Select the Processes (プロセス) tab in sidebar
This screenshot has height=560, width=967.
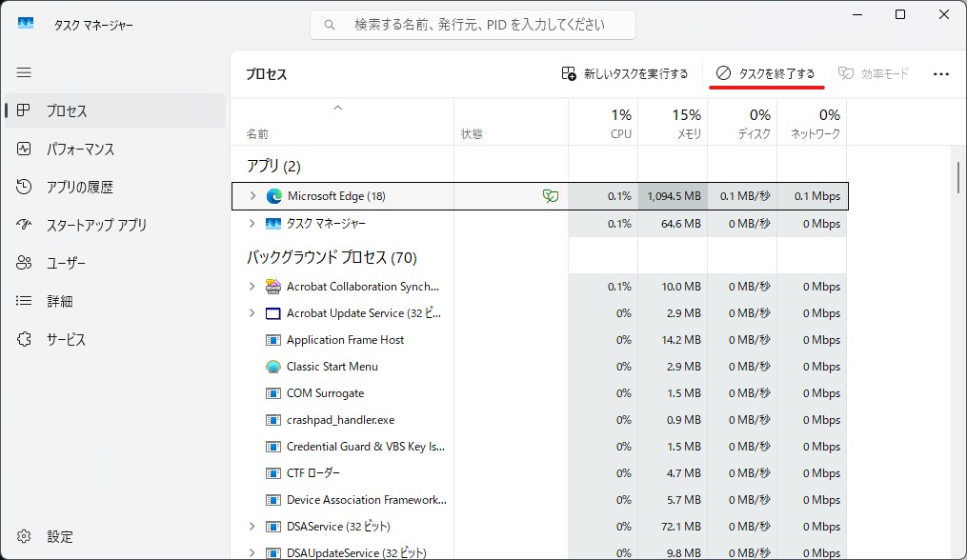point(67,111)
